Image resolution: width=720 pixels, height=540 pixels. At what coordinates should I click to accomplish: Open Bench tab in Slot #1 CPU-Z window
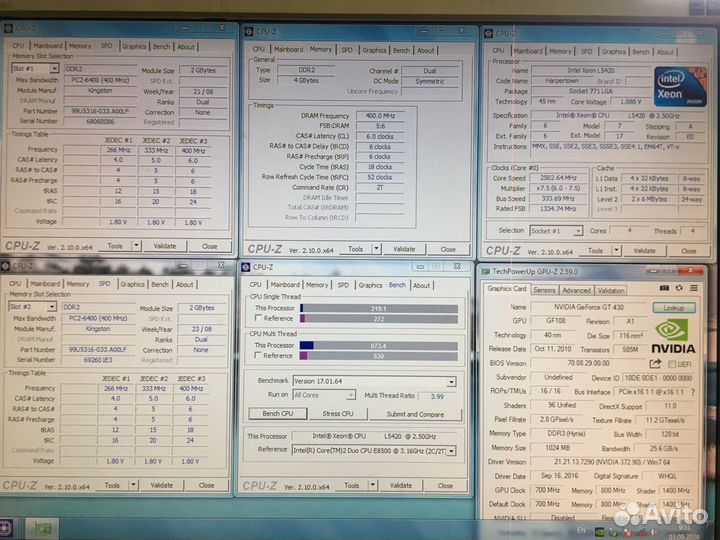[x=161, y=46]
